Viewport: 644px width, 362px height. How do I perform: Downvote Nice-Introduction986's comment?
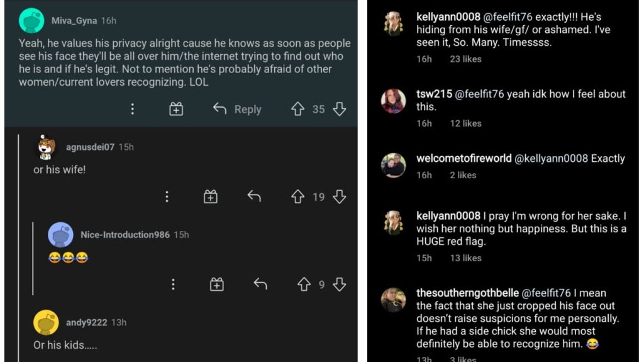coord(340,285)
